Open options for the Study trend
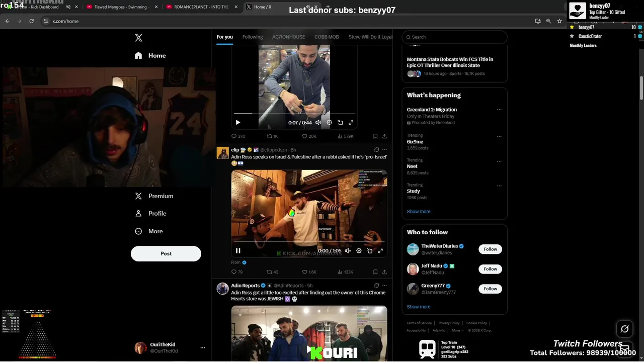The height and width of the screenshot is (362, 644). [x=499, y=186]
